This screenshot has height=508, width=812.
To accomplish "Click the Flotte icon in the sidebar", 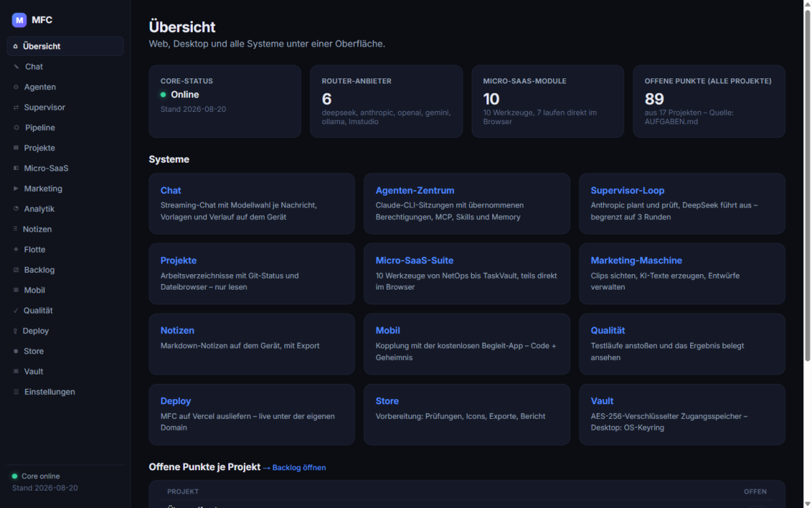I will (x=16, y=250).
